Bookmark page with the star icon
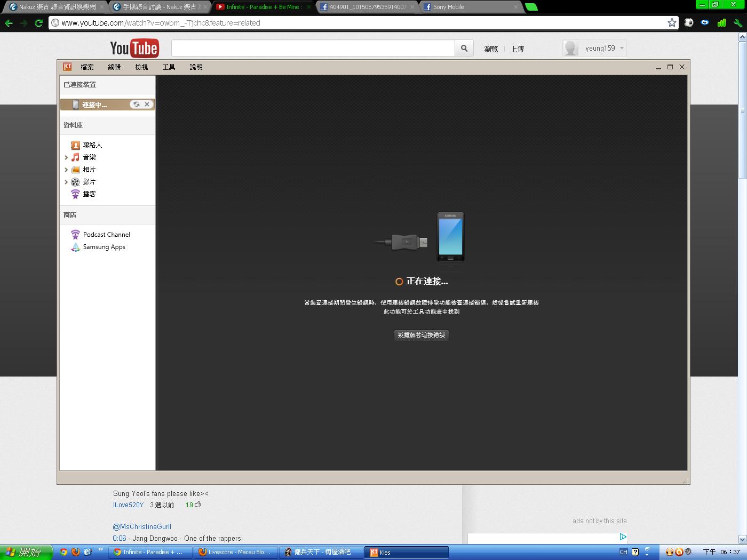Image resolution: width=747 pixels, height=560 pixels. coord(672,23)
